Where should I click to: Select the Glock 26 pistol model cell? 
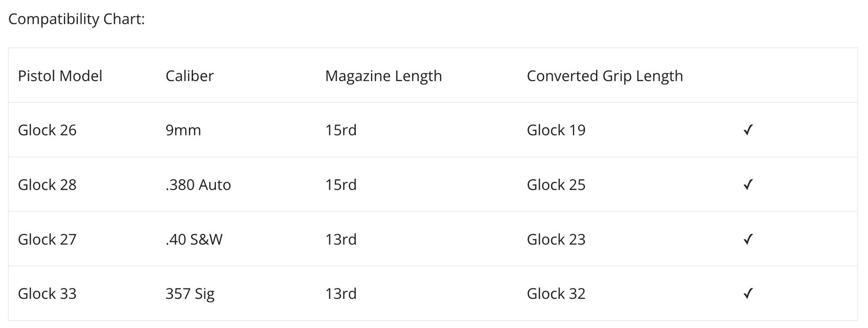(47, 130)
